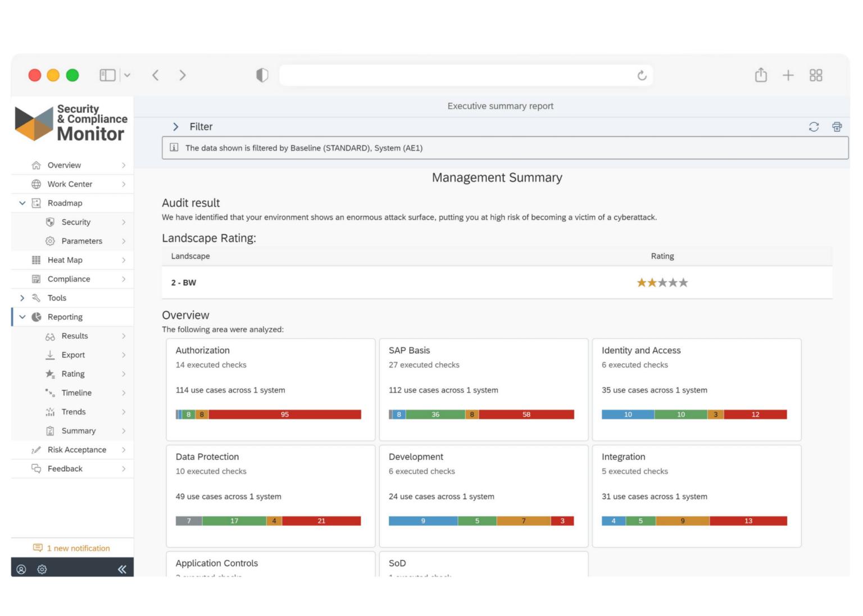
Task: Print the report using the printer icon
Action: pos(837,127)
